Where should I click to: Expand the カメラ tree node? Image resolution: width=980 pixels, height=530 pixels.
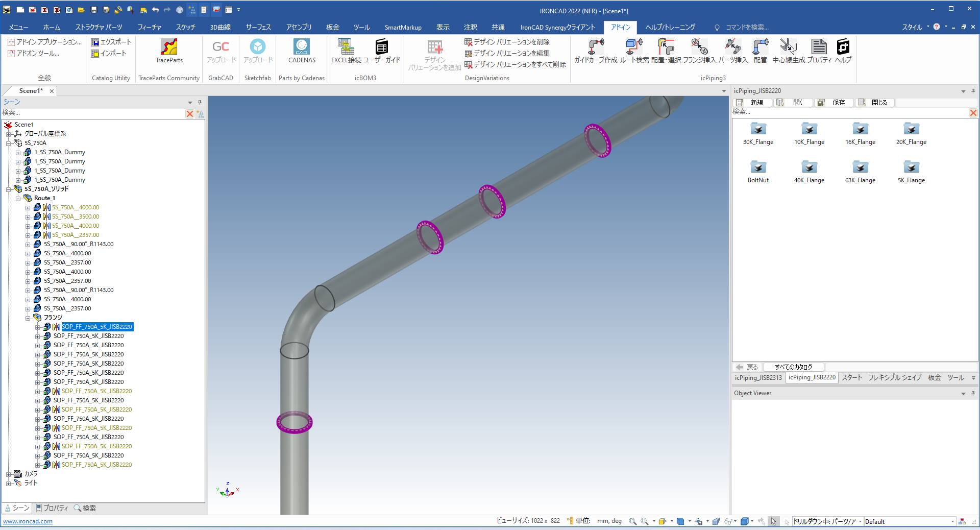8,474
